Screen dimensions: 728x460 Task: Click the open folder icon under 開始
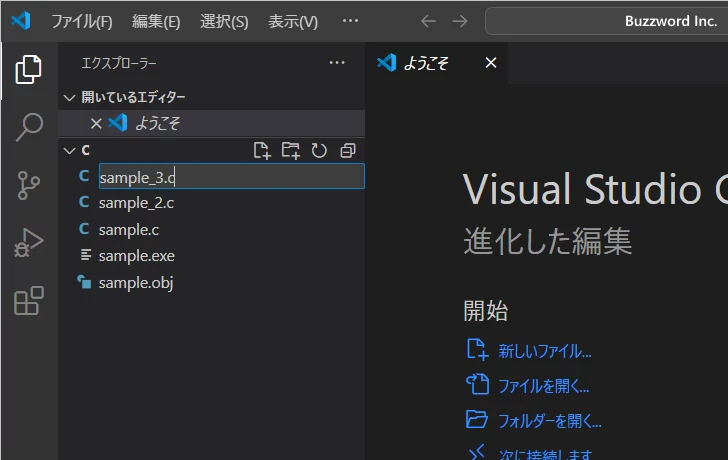click(477, 419)
